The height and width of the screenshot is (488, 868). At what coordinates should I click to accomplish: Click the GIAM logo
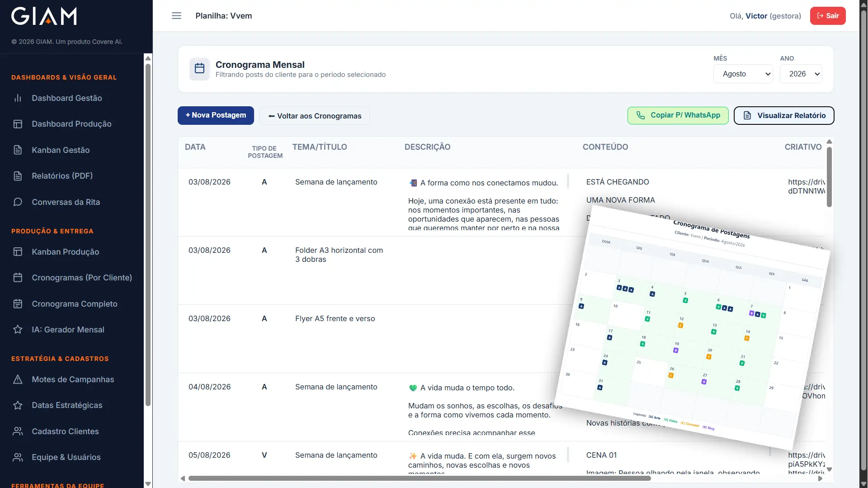[x=44, y=16]
